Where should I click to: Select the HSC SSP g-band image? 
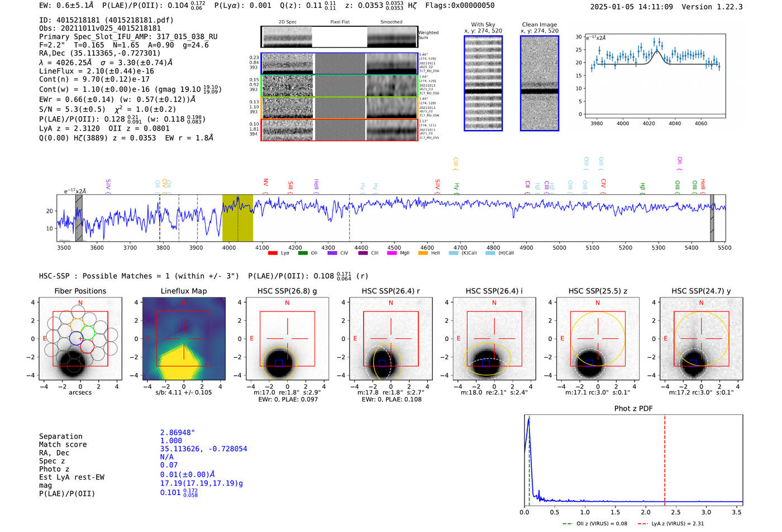point(287,338)
